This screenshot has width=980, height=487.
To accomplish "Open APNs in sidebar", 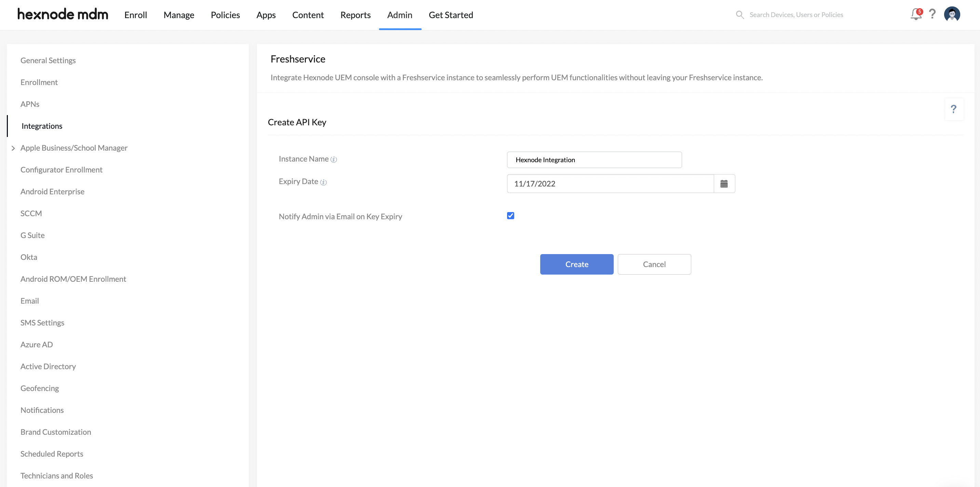I will coord(30,104).
